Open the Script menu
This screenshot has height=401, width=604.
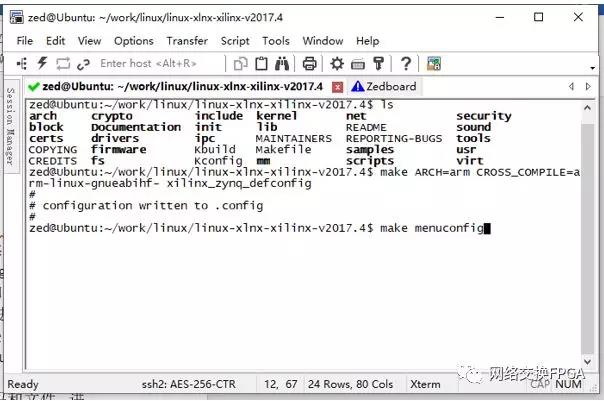point(235,41)
